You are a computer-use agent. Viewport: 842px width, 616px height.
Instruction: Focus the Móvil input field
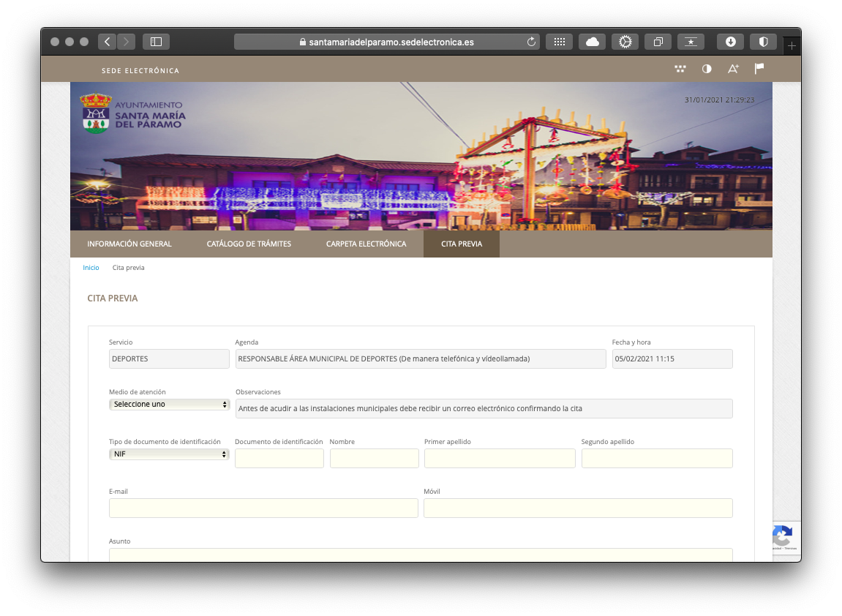(579, 508)
